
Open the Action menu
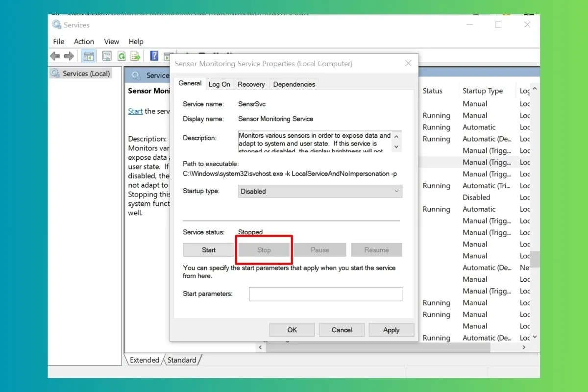click(84, 42)
